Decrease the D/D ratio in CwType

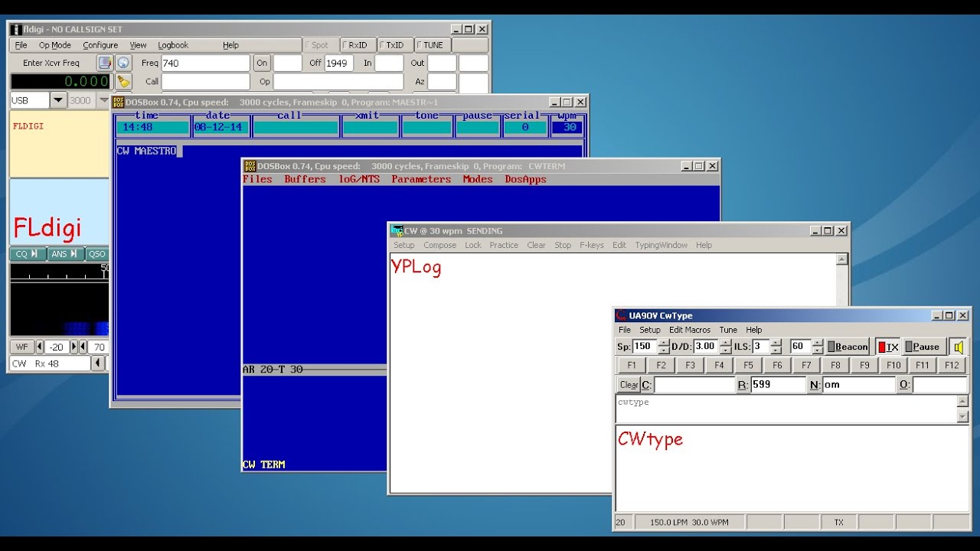point(725,350)
